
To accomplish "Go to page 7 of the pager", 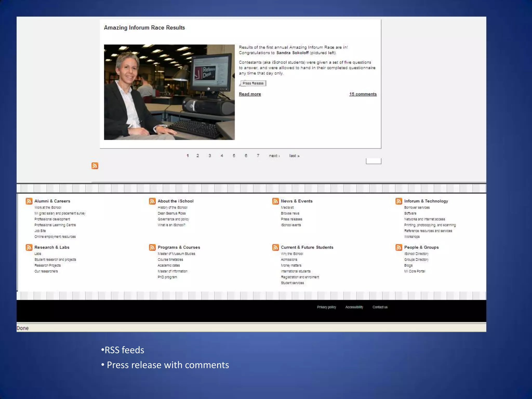I will pyautogui.click(x=258, y=156).
